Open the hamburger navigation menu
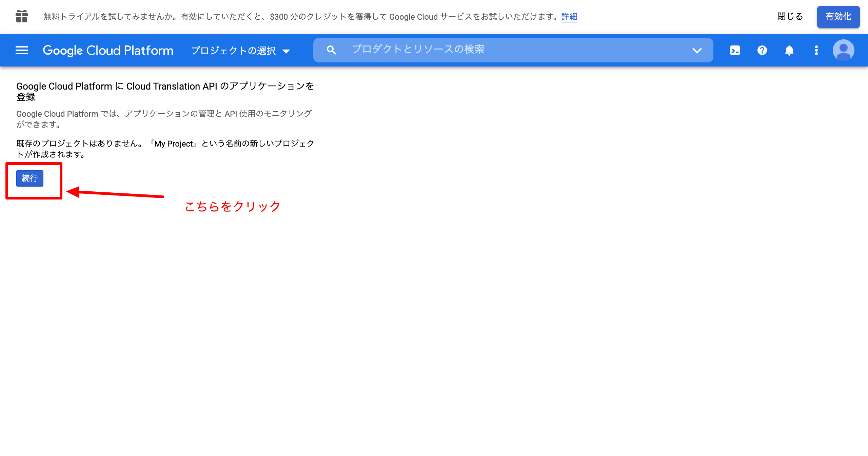 (22, 51)
